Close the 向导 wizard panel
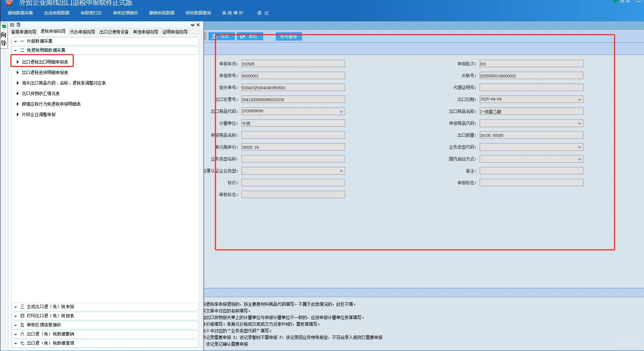The width and height of the screenshot is (644, 351). [198, 25]
